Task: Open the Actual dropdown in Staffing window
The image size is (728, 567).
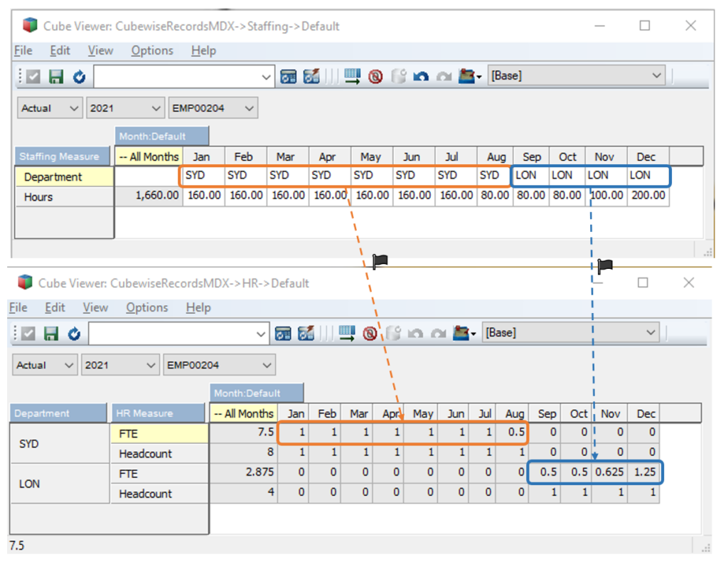Action: coord(50,108)
